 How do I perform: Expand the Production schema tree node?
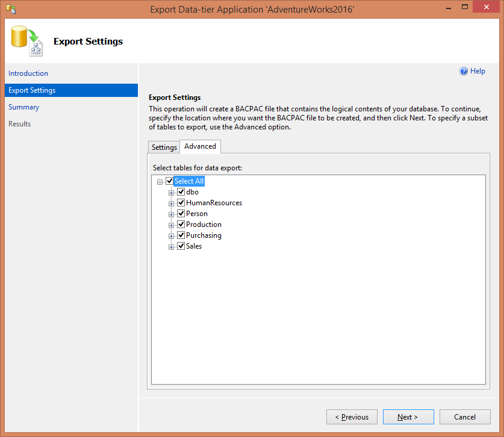pos(172,225)
